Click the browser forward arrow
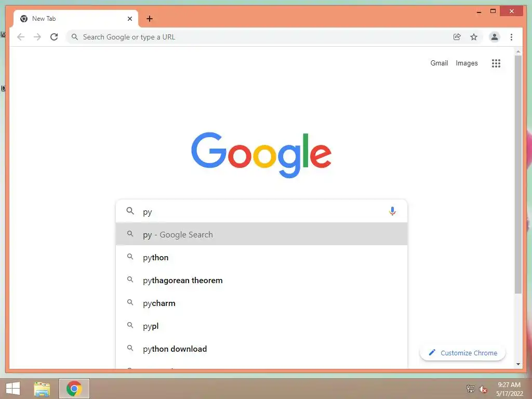 [x=37, y=37]
